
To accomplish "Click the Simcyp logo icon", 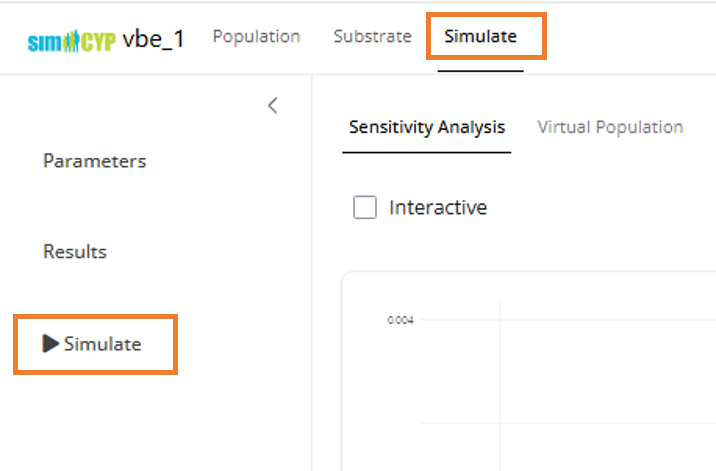I will [x=72, y=40].
